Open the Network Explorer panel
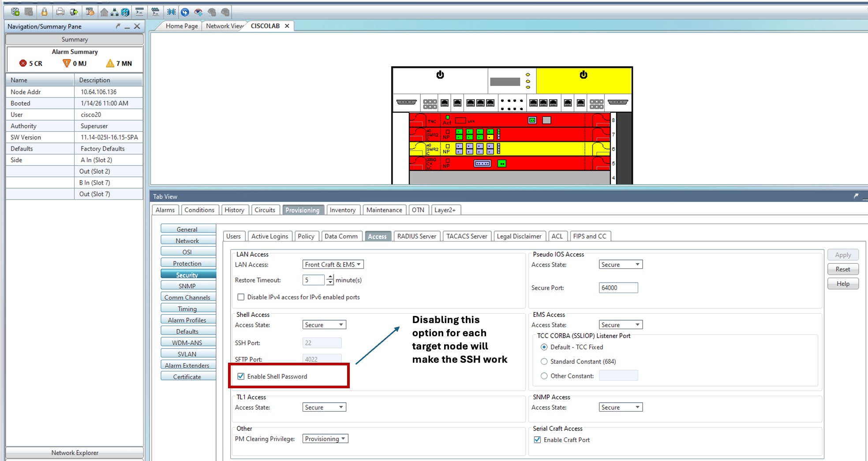Screen dimensions: 868x461 (x=75, y=453)
